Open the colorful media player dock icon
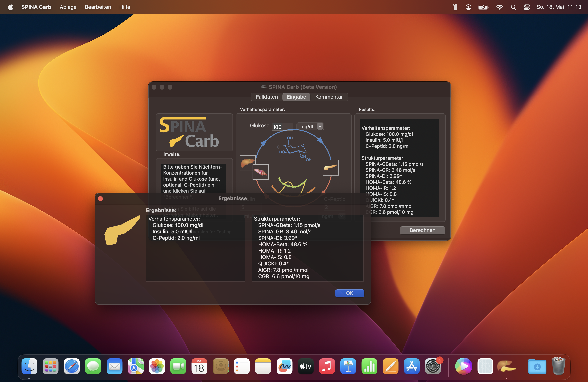The width and height of the screenshot is (588, 382). tap(464, 366)
